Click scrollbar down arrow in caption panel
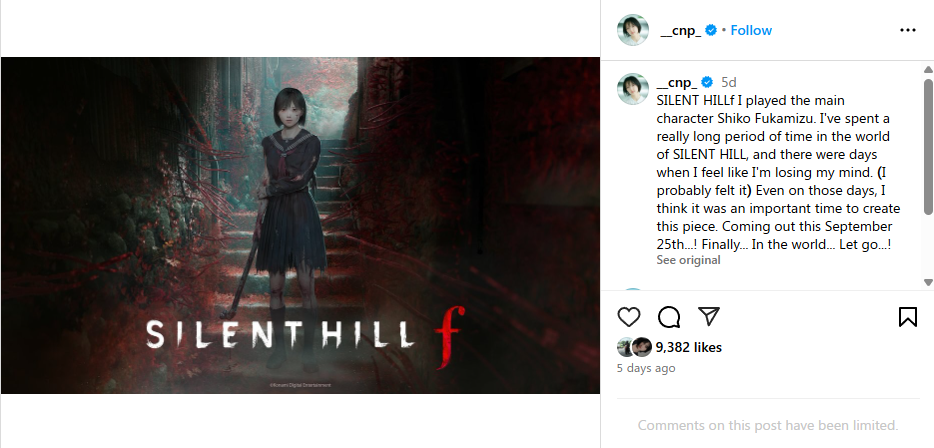934x448 pixels. tap(928, 282)
